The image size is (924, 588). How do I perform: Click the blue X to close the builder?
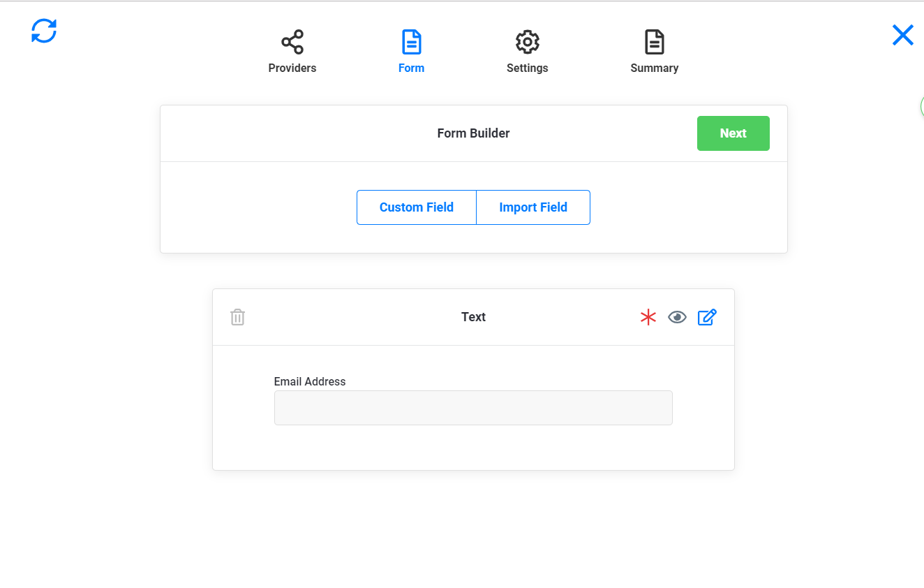[x=902, y=34]
